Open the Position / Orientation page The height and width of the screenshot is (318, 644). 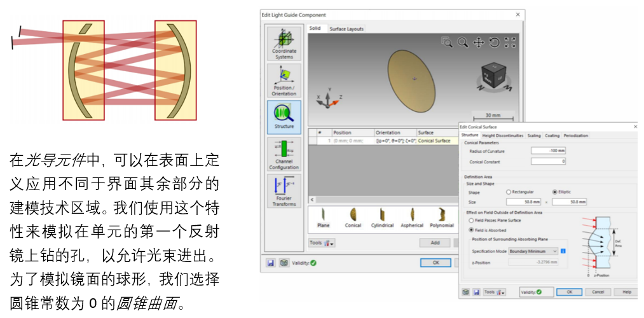tap(284, 80)
